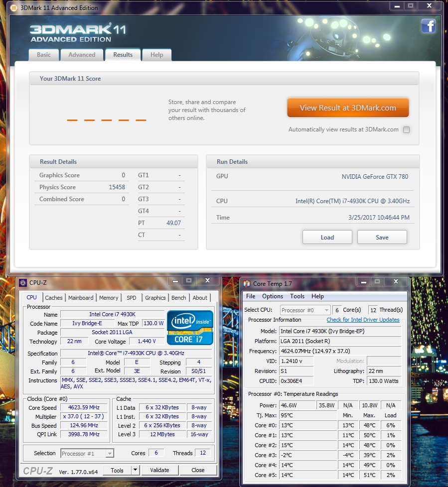The width and height of the screenshot is (448, 487).
Task: Click the Threads count field in CPU-Z
Action: coord(203,453)
